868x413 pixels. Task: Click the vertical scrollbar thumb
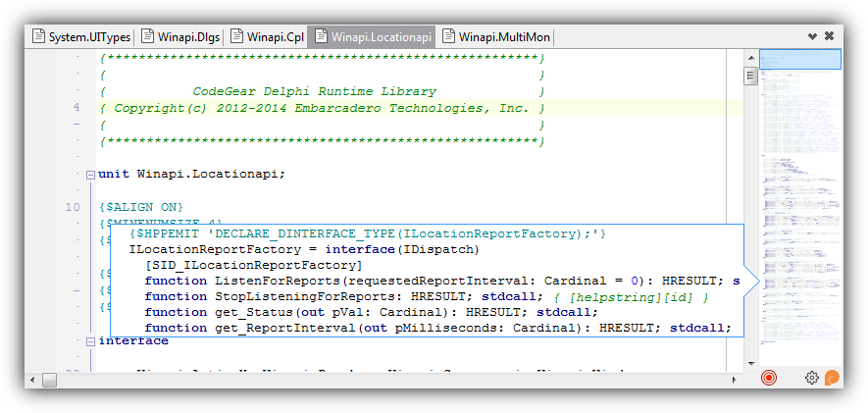click(x=750, y=76)
